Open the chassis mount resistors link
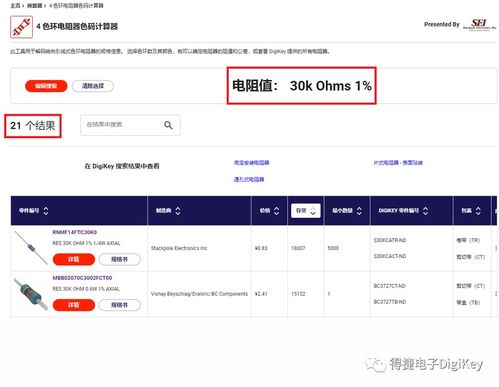Viewport: 499px width, 387px height. click(251, 163)
